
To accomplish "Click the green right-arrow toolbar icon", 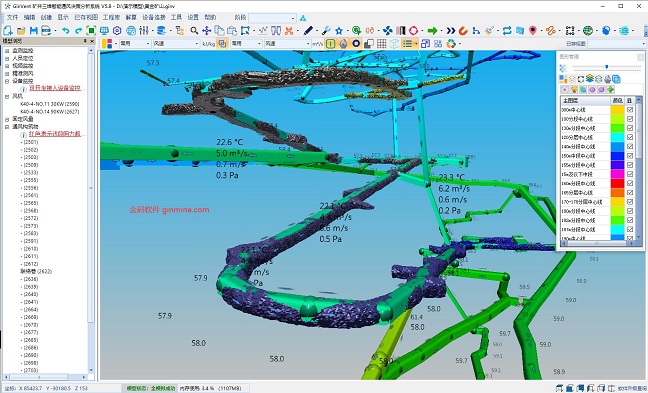I will (x=432, y=31).
